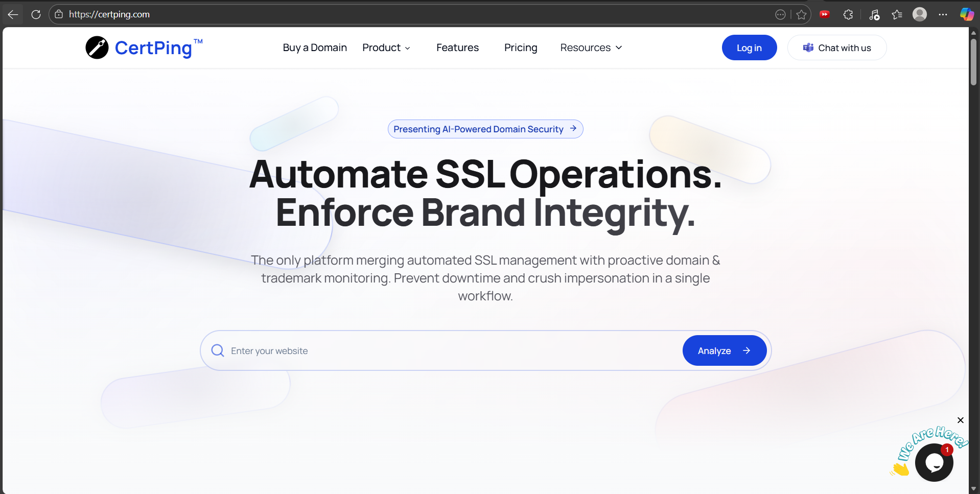Image resolution: width=980 pixels, height=494 pixels.
Task: Click the CertPing logo icon
Action: [96, 48]
